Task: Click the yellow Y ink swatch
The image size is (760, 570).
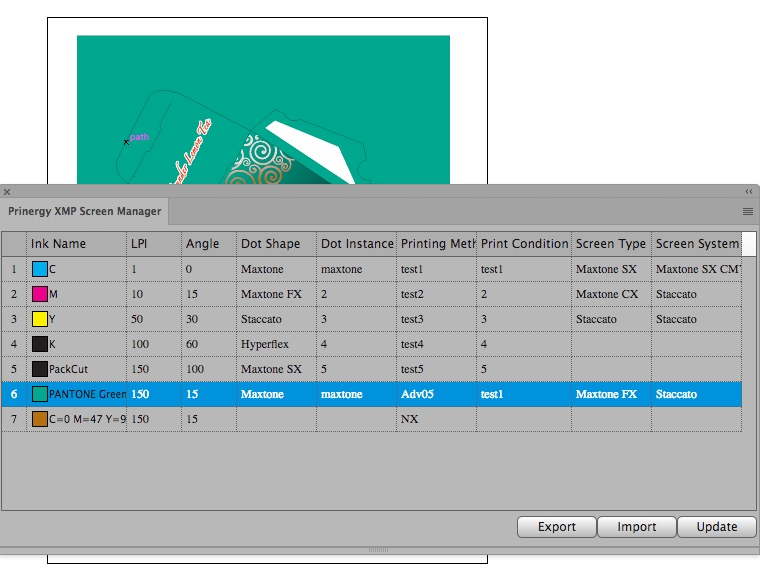Action: point(40,319)
